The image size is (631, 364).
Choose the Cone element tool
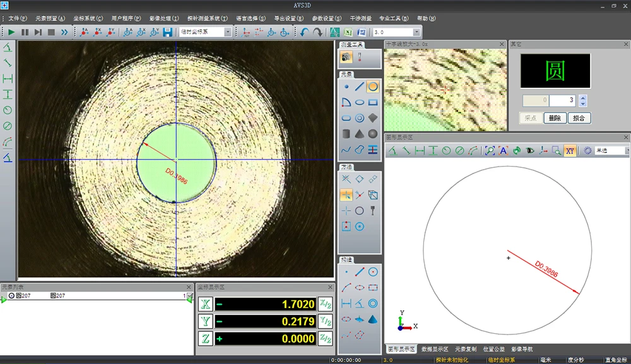[360, 134]
